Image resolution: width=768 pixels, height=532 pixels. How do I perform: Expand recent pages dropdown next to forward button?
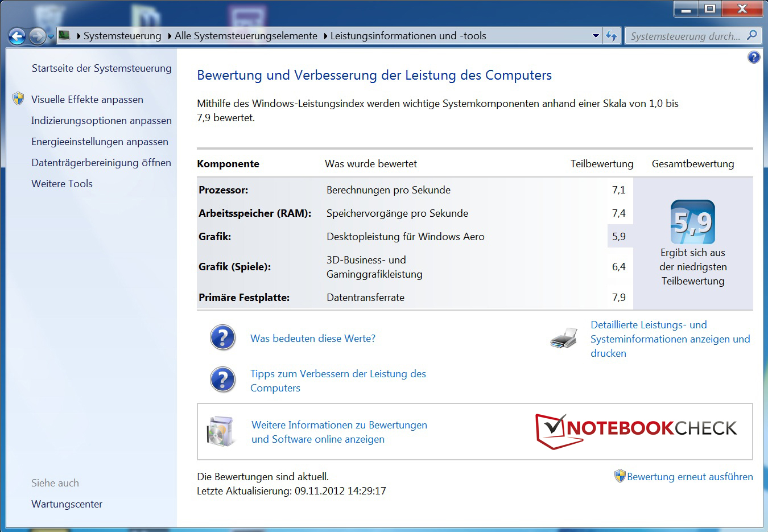coord(51,36)
